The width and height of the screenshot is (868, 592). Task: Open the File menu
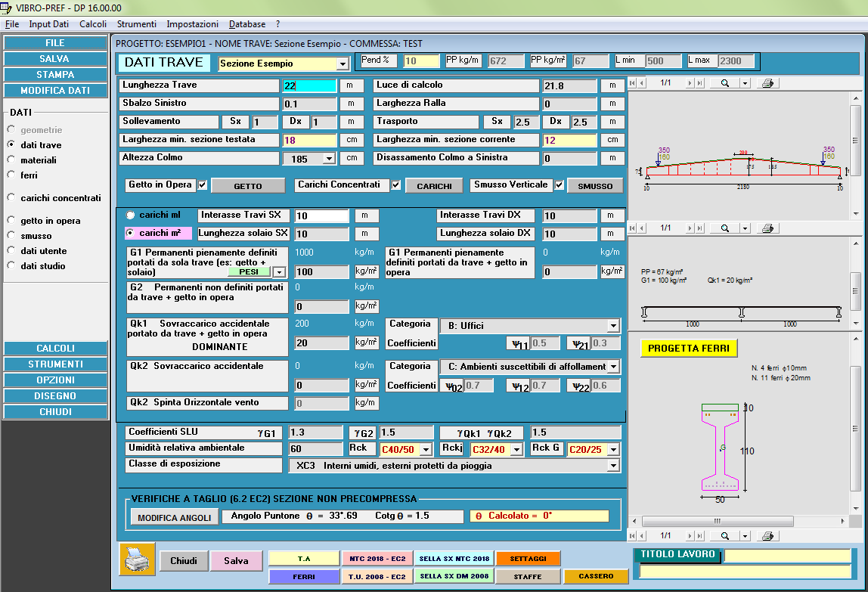(12, 23)
